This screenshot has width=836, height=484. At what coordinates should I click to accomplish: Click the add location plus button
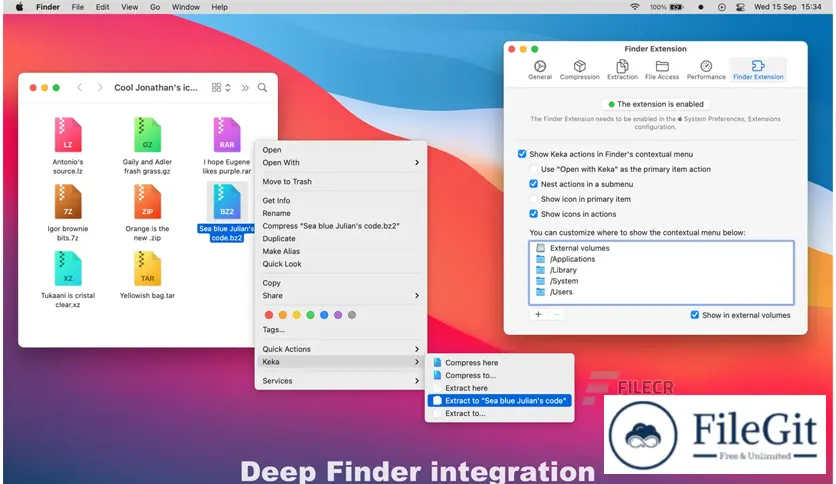(538, 314)
